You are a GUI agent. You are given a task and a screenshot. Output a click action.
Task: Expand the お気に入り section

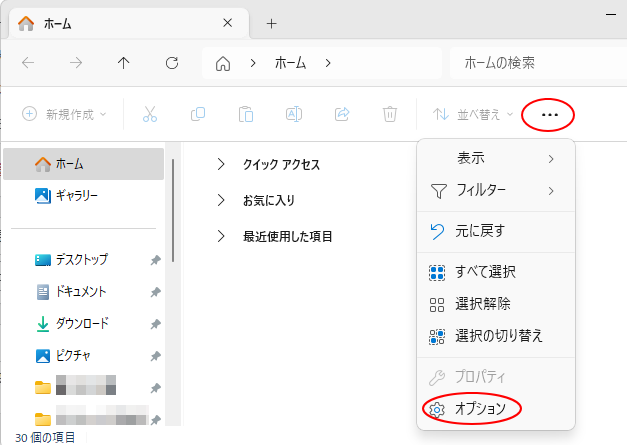point(221,200)
